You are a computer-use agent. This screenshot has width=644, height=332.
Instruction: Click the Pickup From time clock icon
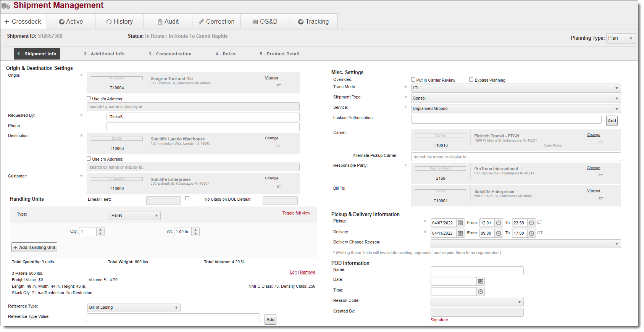(x=499, y=223)
